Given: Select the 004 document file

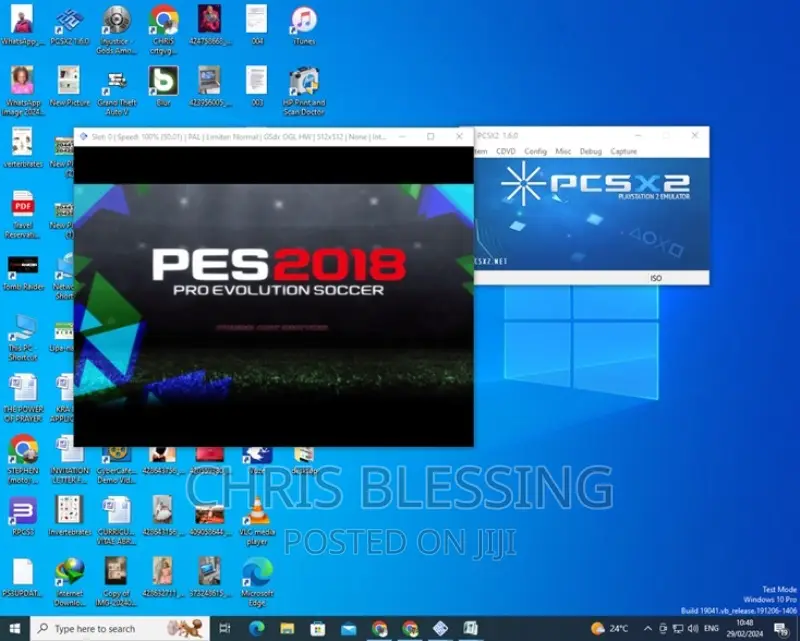Looking at the screenshot, I should tap(257, 26).
